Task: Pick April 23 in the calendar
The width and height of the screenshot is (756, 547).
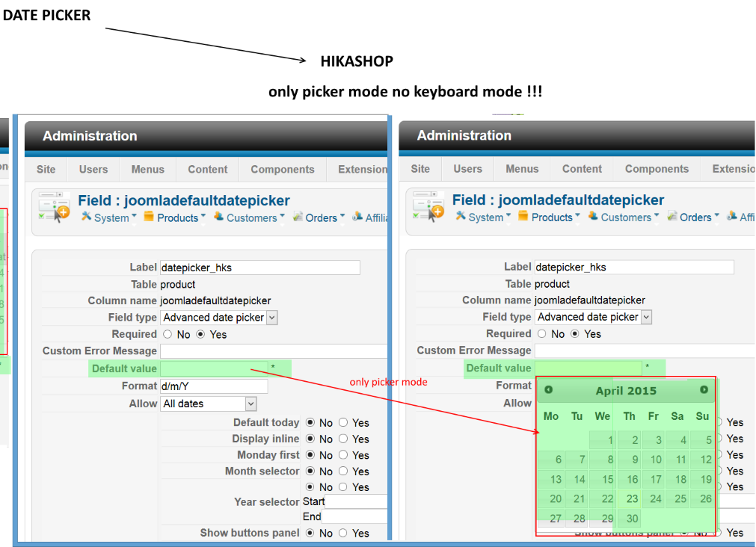Action: point(629,499)
